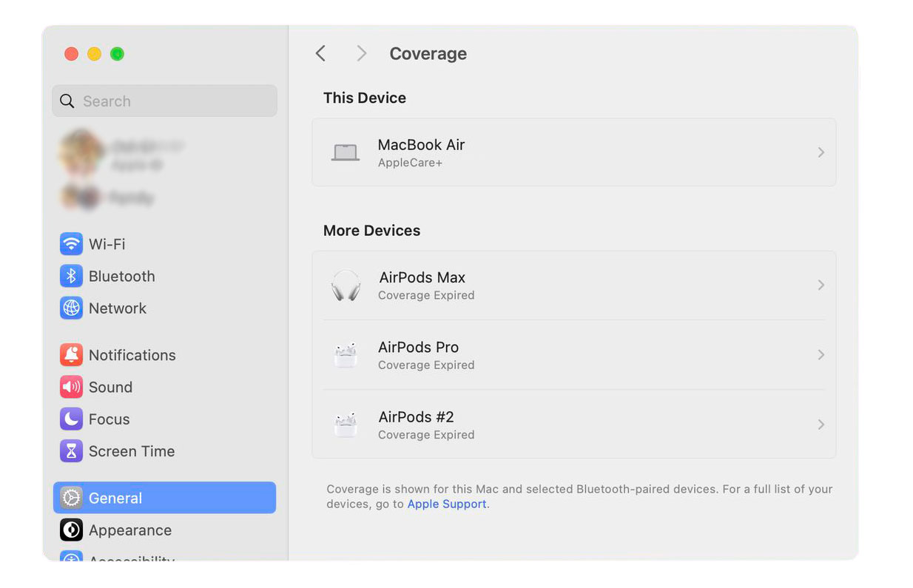Click the Coverage page title
This screenshot has width=913, height=588.
pos(428,53)
